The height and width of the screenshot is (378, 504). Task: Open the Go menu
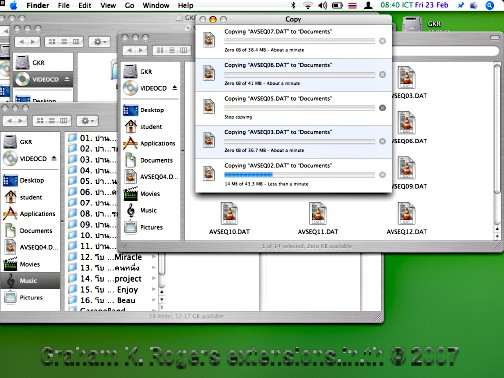pyautogui.click(x=129, y=5)
